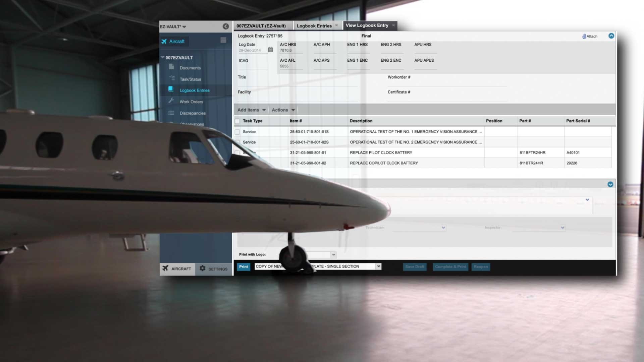Screen dimensions: 644x362
Task: Click the Attach paperclip icon
Action: click(x=584, y=36)
